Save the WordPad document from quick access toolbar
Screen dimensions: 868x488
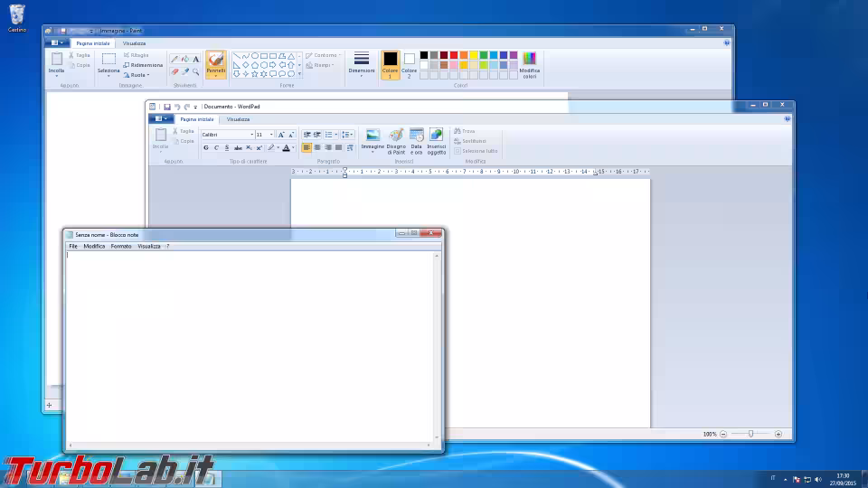[x=167, y=107]
